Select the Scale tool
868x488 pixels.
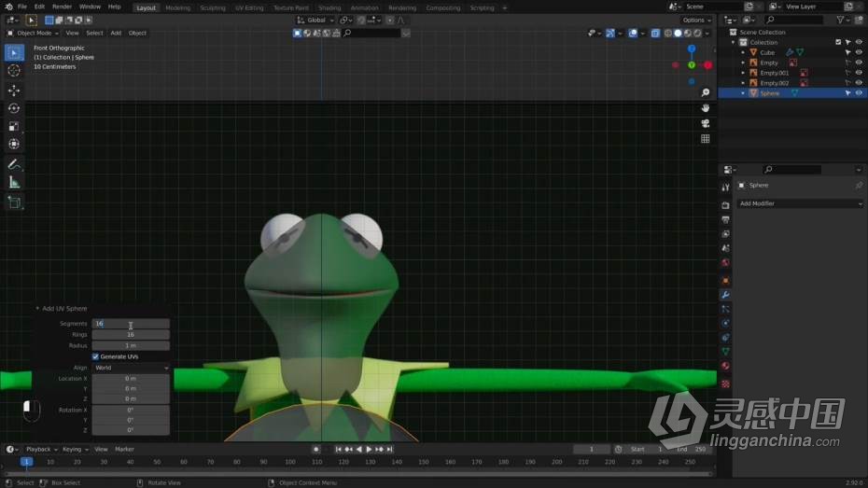tap(14, 126)
